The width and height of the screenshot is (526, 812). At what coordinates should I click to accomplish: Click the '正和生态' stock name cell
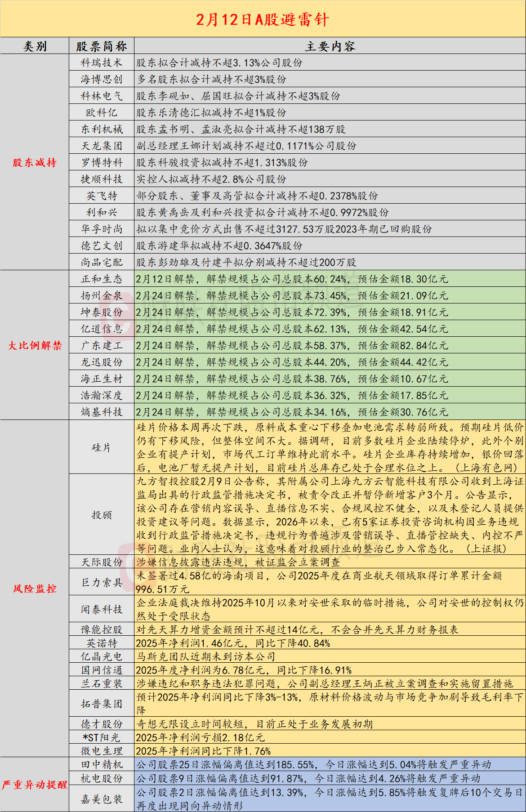(102, 279)
